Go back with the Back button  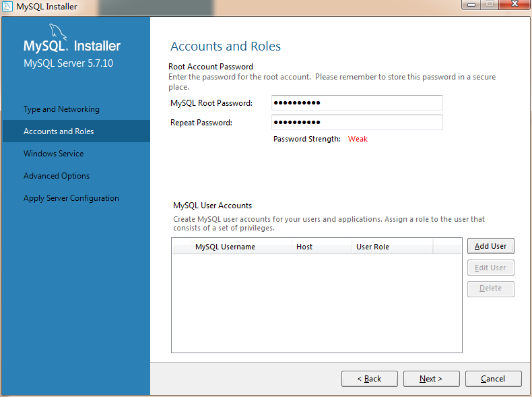369,379
